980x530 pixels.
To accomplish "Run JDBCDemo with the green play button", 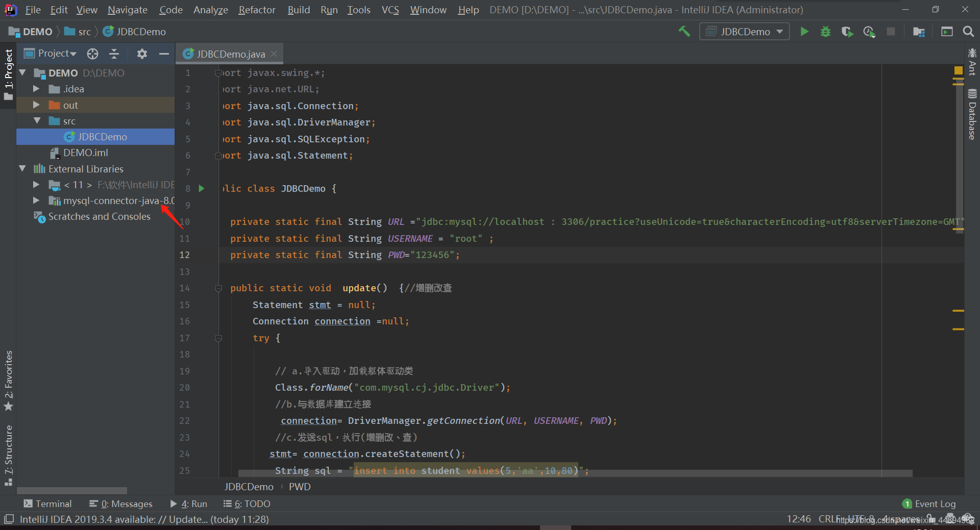I will click(804, 32).
